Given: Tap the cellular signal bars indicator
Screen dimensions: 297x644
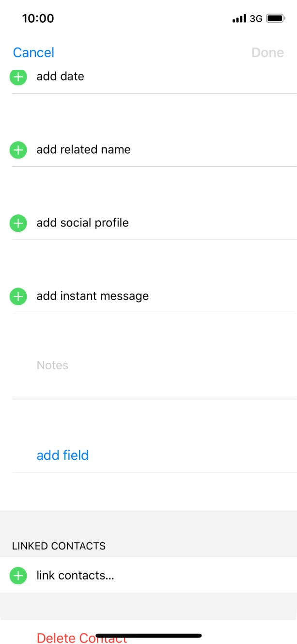Looking at the screenshot, I should pyautogui.click(x=240, y=18).
